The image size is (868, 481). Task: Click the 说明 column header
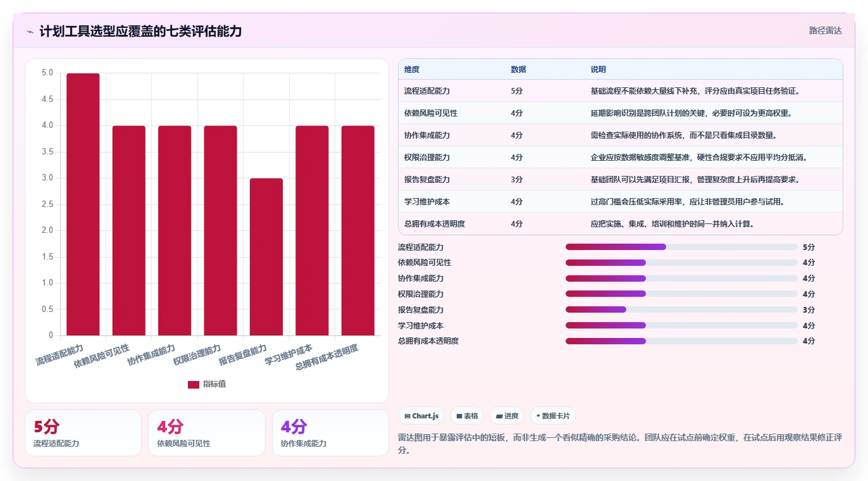coord(598,70)
